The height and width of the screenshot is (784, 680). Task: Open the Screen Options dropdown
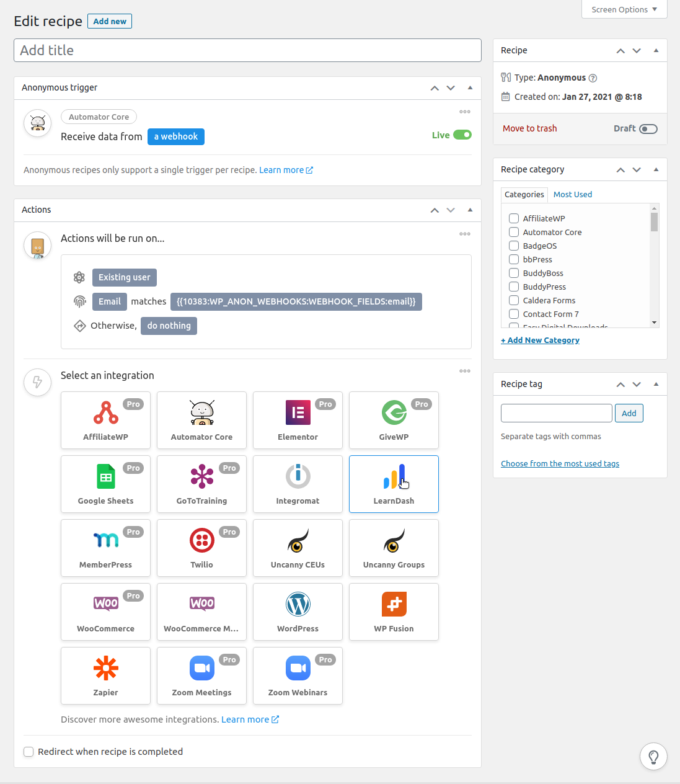pyautogui.click(x=624, y=9)
